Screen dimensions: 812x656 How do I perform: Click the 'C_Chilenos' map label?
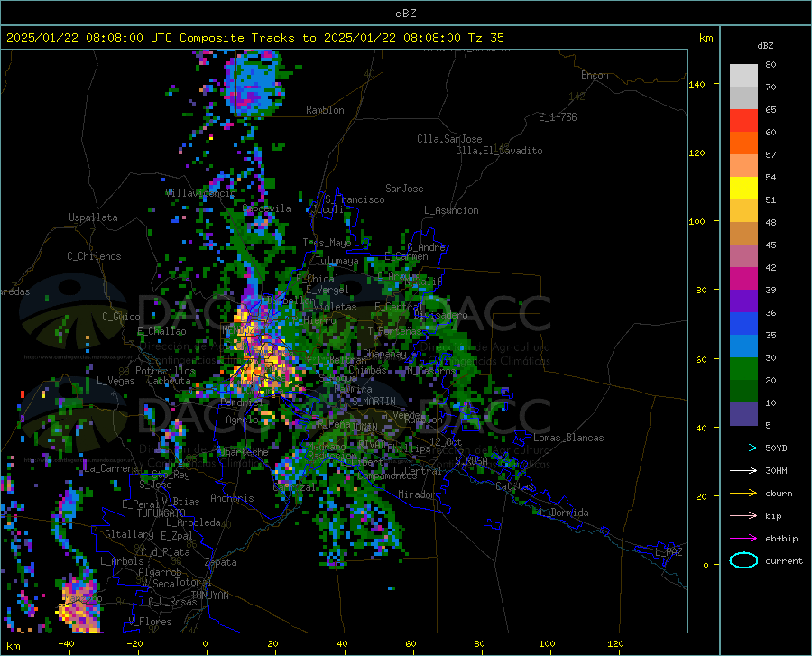click(x=94, y=256)
